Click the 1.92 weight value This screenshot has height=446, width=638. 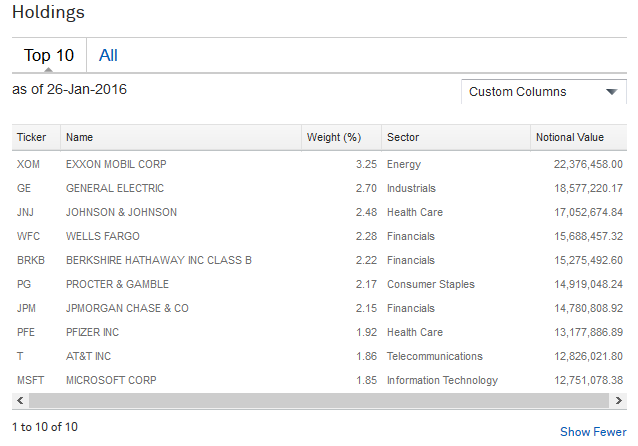pos(367,332)
